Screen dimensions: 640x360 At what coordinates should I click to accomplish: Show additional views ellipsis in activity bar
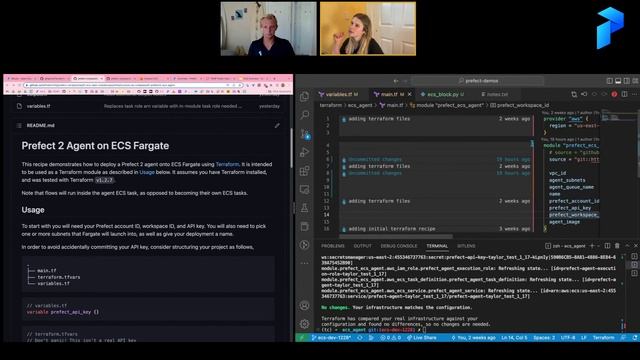304,263
